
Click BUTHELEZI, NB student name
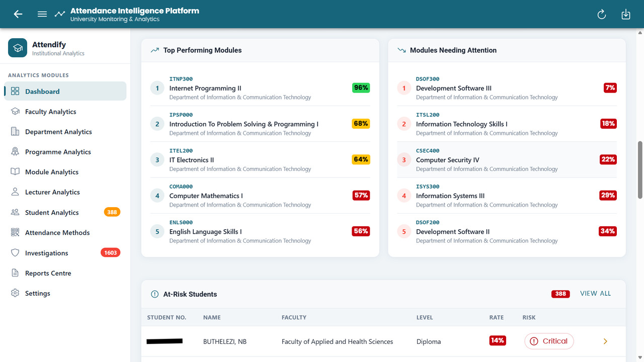tap(225, 341)
